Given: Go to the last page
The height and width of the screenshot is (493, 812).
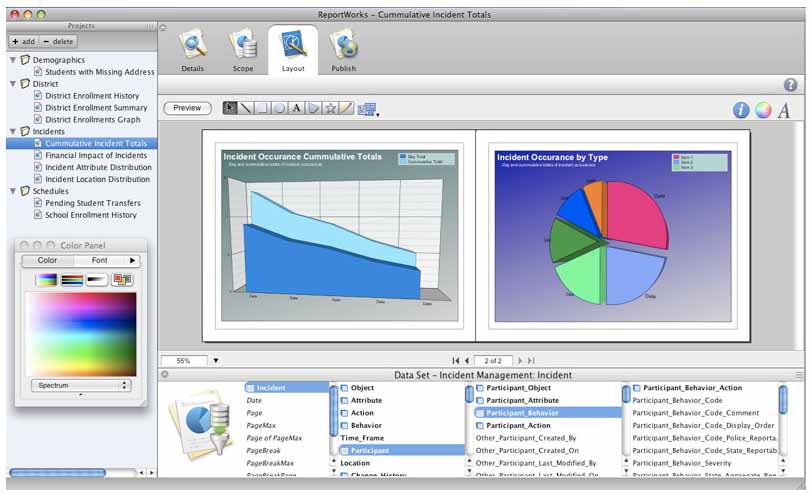Looking at the screenshot, I should tap(531, 360).
